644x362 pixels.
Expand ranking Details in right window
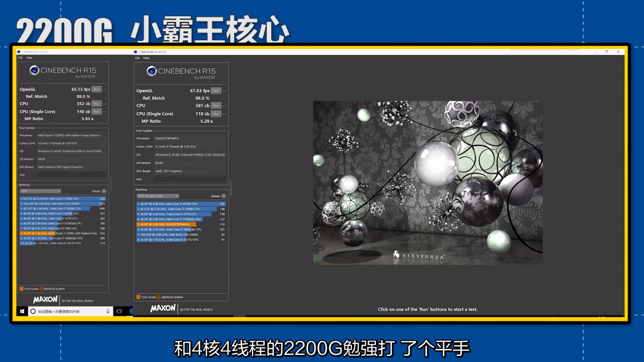(x=224, y=196)
